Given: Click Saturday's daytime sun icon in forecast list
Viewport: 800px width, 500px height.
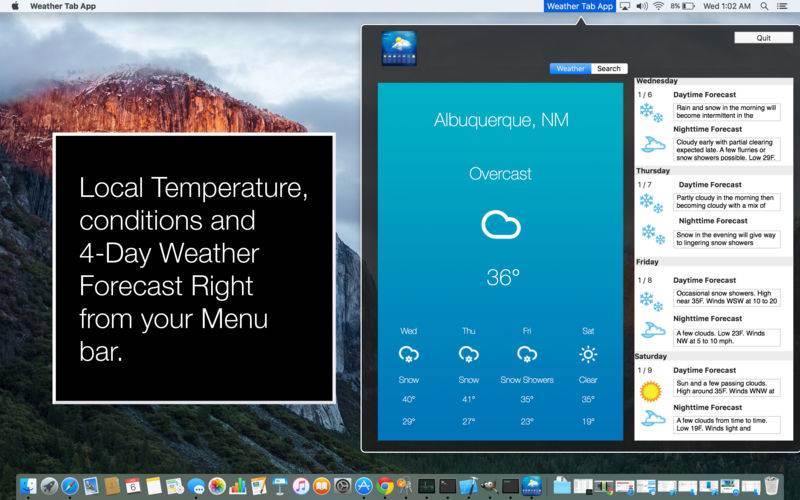Looking at the screenshot, I should (651, 391).
